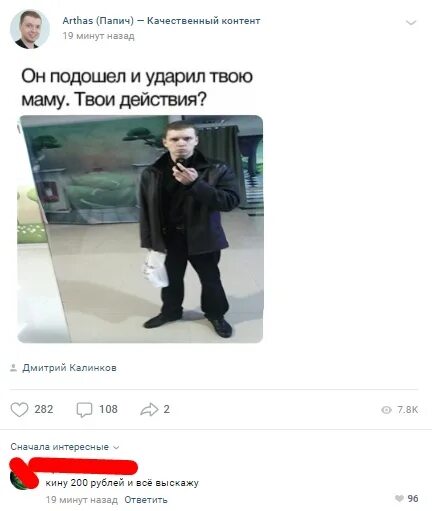
Task: Click the comment's 19 минут назад timestamp
Action: point(82,500)
